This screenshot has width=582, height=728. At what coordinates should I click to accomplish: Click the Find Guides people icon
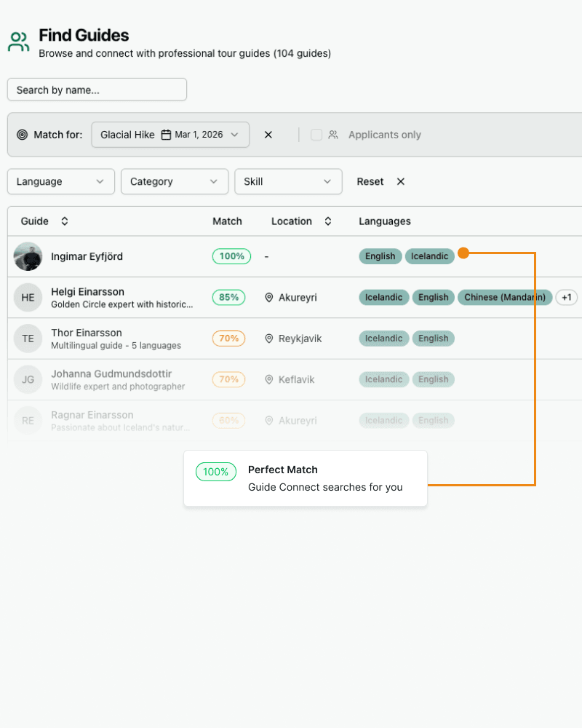tap(19, 41)
